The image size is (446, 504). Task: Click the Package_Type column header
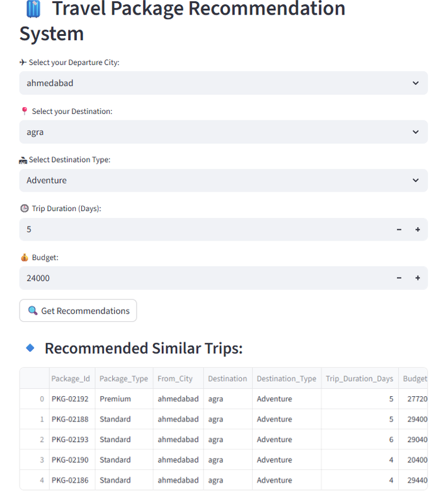point(123,379)
